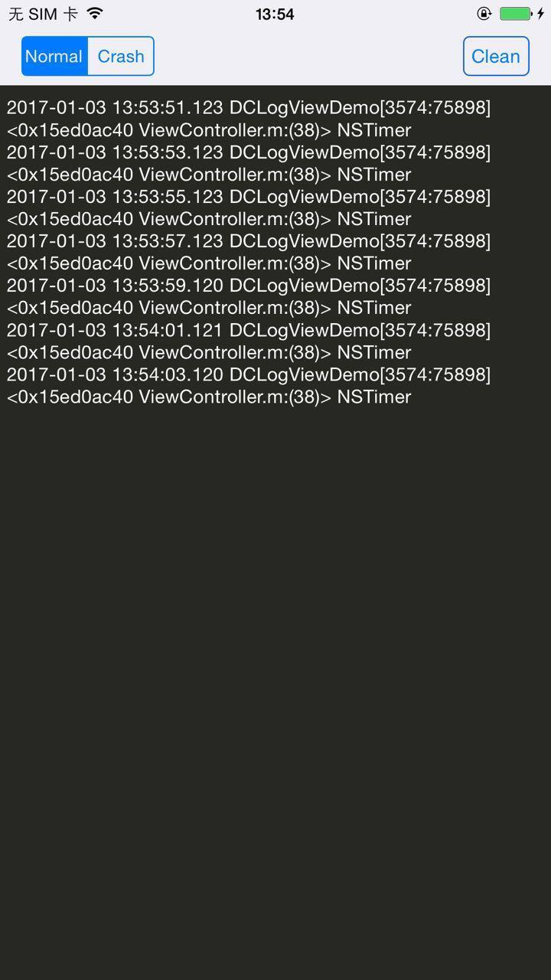
Task: Switch to the Crash log segment
Action: pos(121,56)
